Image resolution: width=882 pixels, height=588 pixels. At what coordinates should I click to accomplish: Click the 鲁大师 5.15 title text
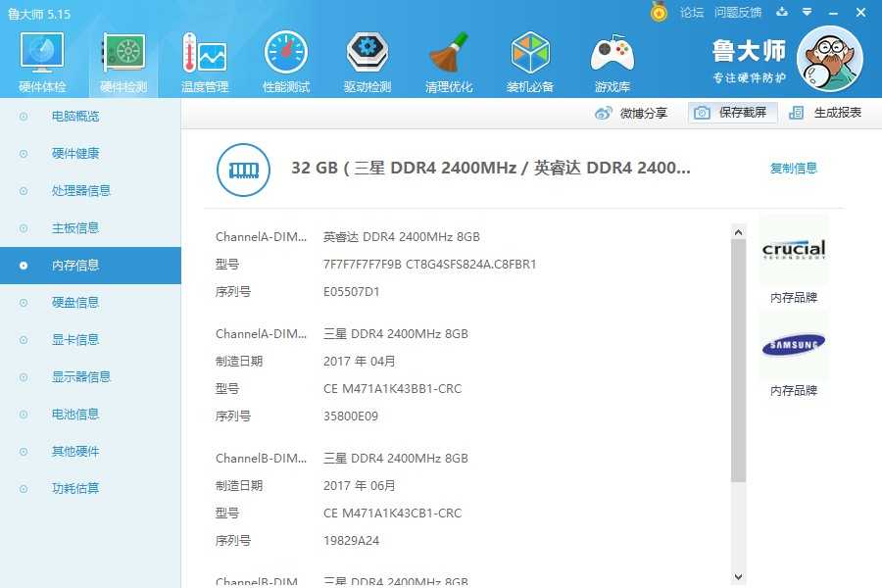click(x=39, y=14)
